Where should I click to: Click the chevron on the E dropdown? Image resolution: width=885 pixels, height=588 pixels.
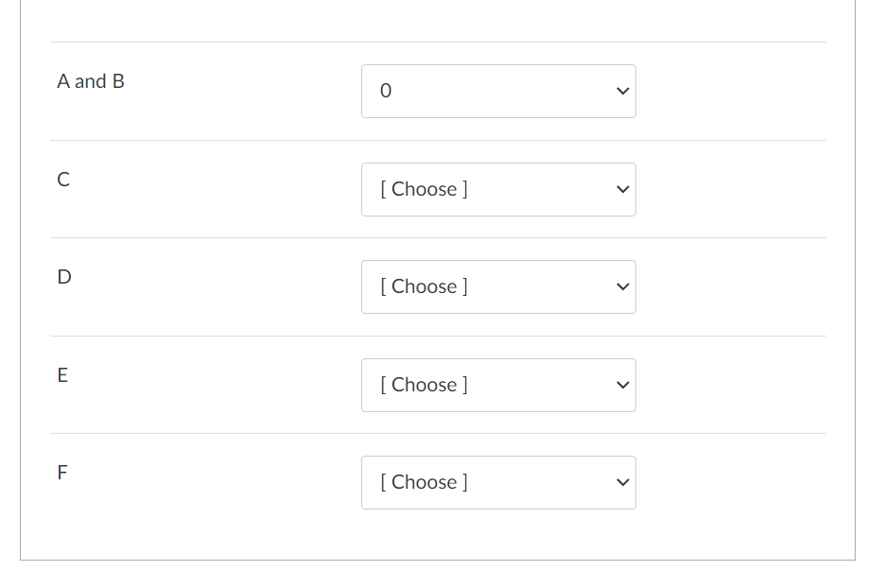point(622,385)
